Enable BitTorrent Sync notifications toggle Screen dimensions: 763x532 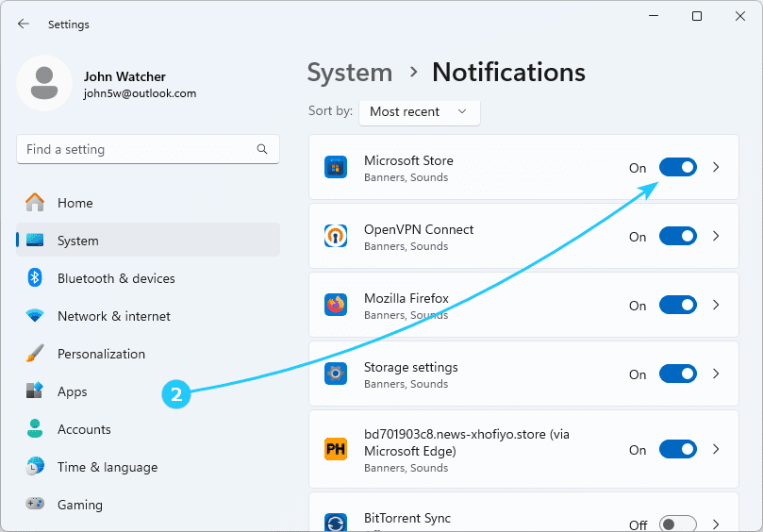[x=677, y=524]
